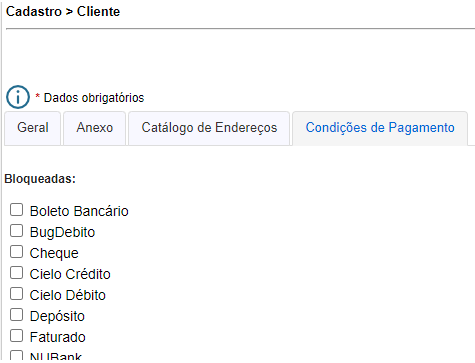Toggle the Cielo Crédito checkbox
Image resolution: width=475 pixels, height=363 pixels.
pyautogui.click(x=16, y=273)
